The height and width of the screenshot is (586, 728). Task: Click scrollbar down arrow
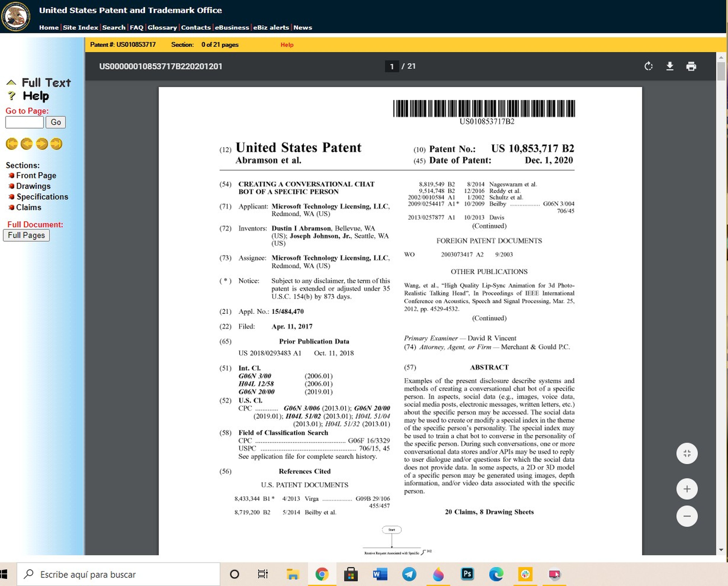pyautogui.click(x=721, y=550)
